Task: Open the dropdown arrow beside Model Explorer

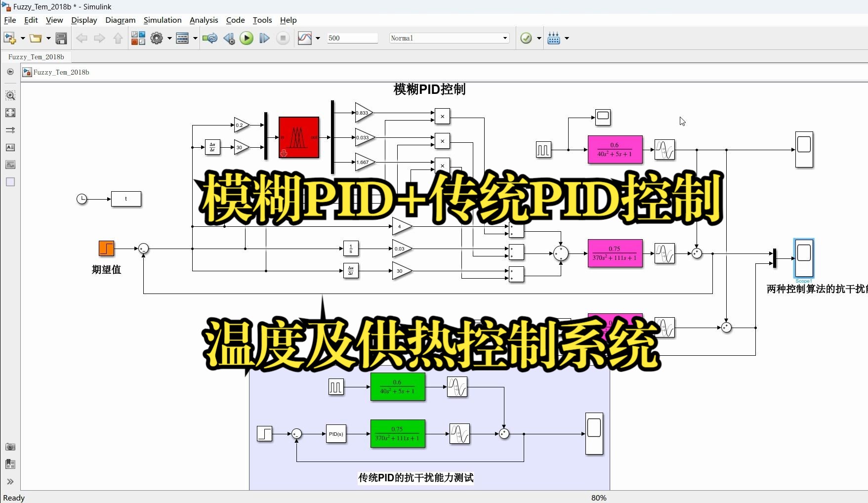Action: point(195,38)
